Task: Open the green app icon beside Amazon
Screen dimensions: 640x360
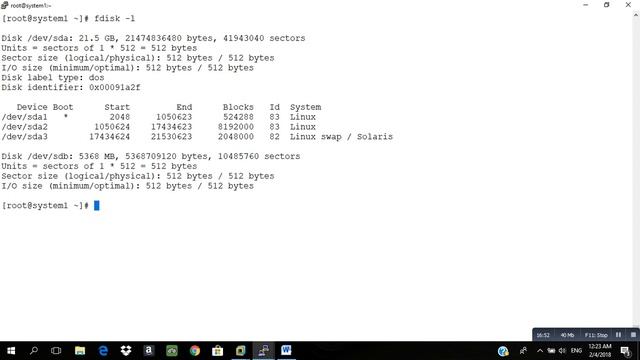Action: click(x=172, y=351)
